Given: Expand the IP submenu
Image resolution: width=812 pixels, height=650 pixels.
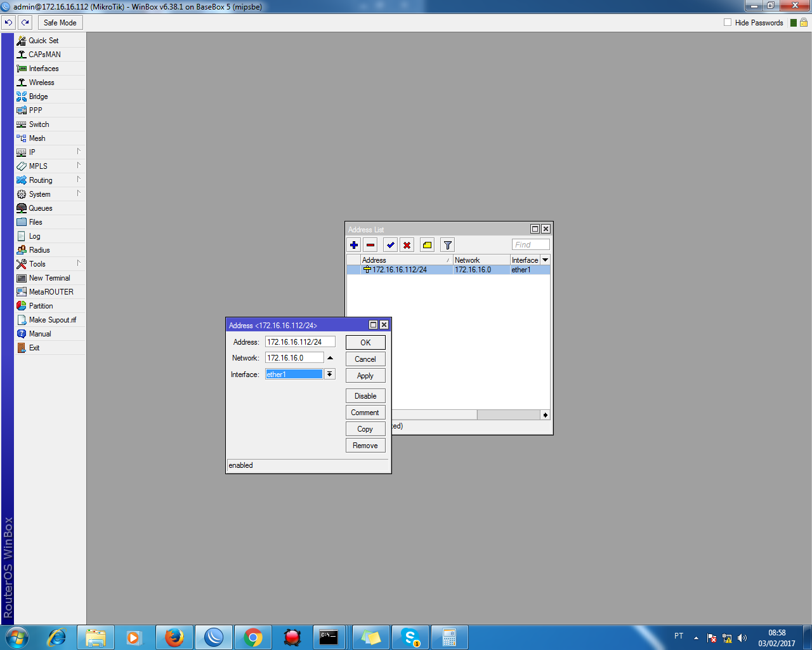Looking at the screenshot, I should pyautogui.click(x=50, y=152).
